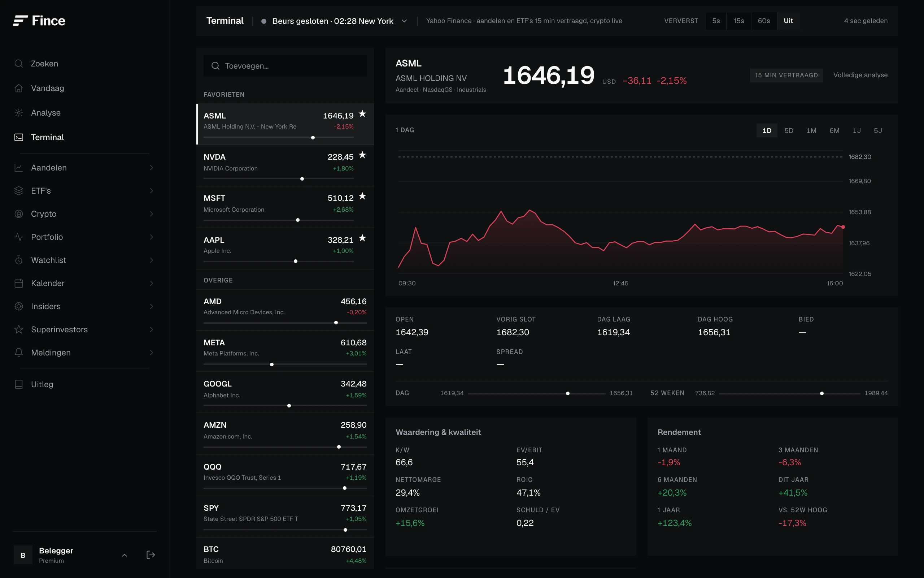Select QQQ in the watchlist
The width and height of the screenshot is (924, 578).
[x=285, y=475]
